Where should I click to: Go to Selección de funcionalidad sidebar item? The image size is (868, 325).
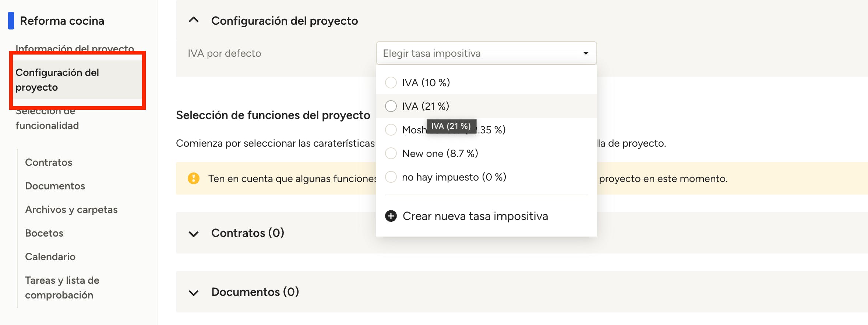tap(47, 122)
